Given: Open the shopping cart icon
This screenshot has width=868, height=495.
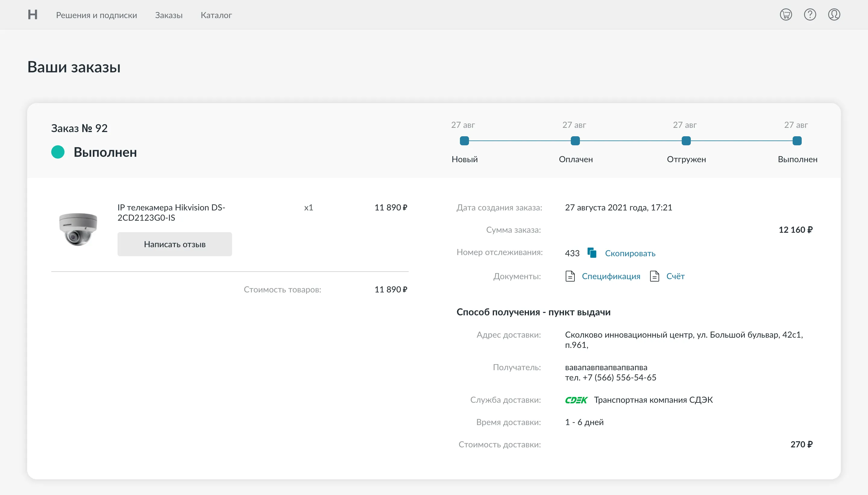Looking at the screenshot, I should 785,14.
